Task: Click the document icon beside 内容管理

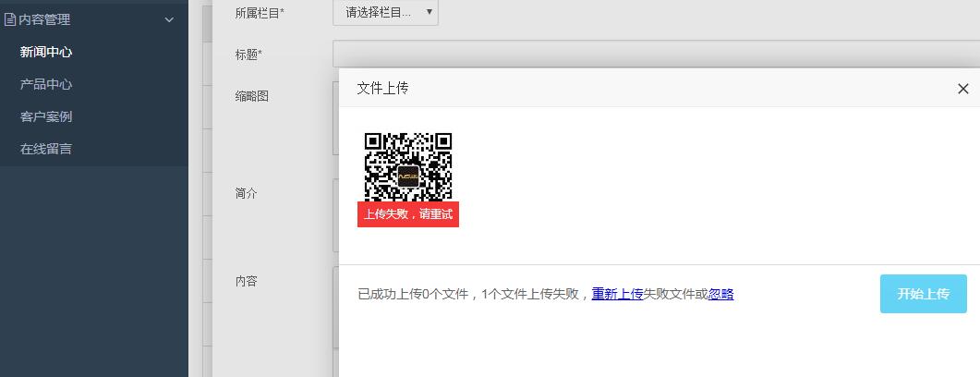Action: point(10,19)
